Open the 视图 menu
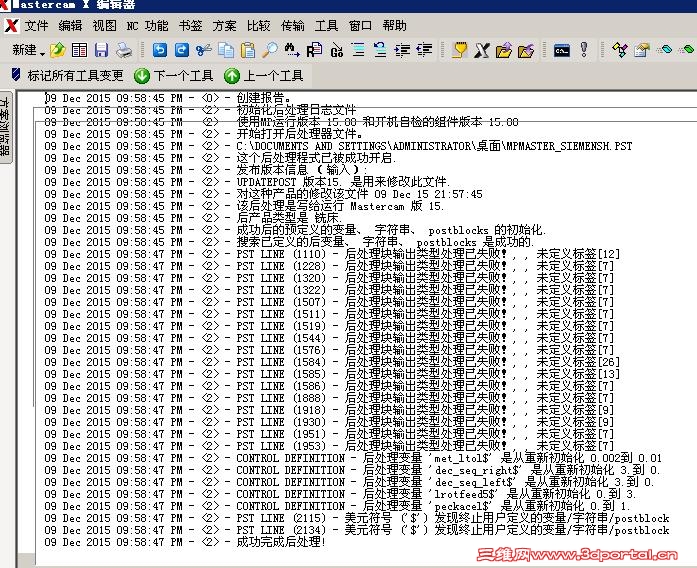This screenshot has width=697, height=568. pyautogui.click(x=104, y=26)
